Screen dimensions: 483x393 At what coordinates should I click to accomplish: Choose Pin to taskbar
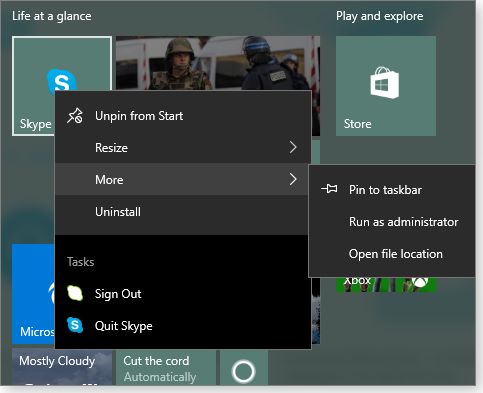point(392,190)
